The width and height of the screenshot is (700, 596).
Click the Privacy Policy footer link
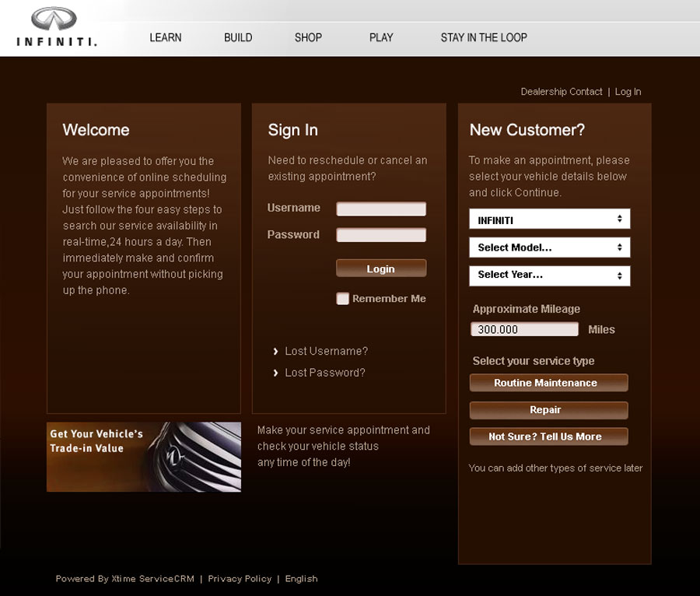240,579
